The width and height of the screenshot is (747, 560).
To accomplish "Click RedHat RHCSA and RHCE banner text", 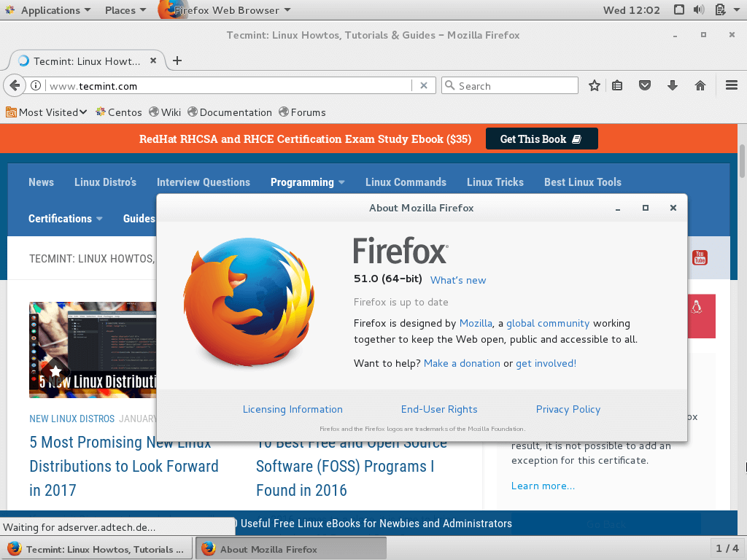I will pos(305,139).
